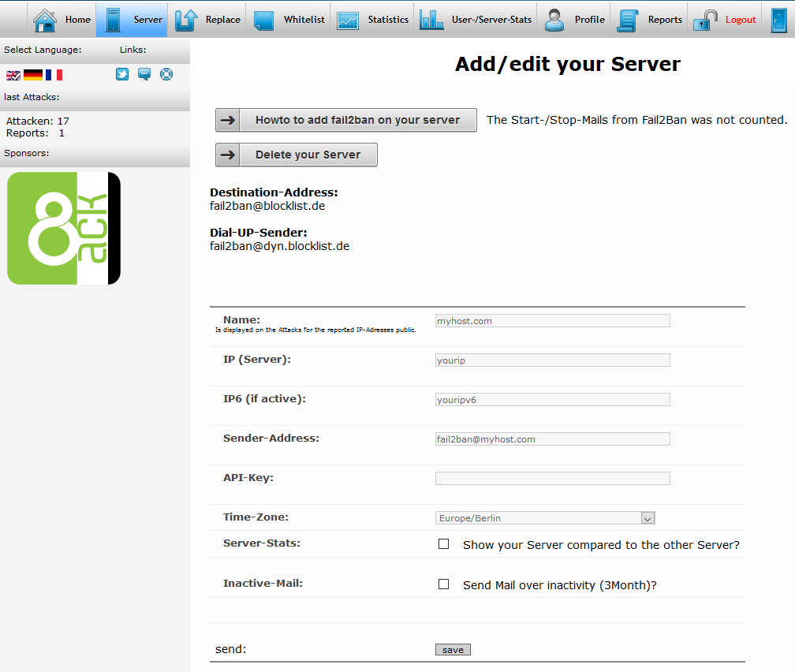Tick the Inactive-Mail checkbox
This screenshot has height=672, width=795.
pyautogui.click(x=444, y=584)
